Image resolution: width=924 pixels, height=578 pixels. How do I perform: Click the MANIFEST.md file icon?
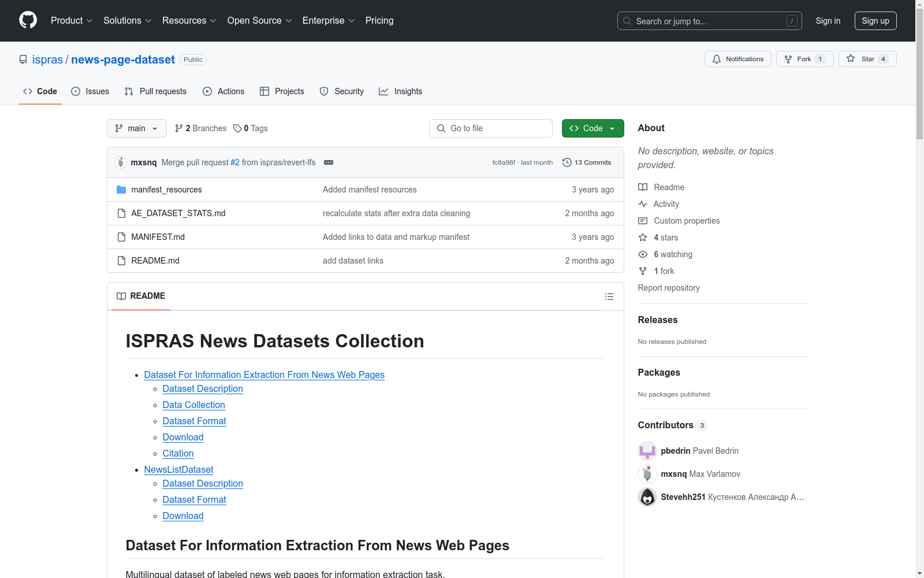click(x=121, y=237)
